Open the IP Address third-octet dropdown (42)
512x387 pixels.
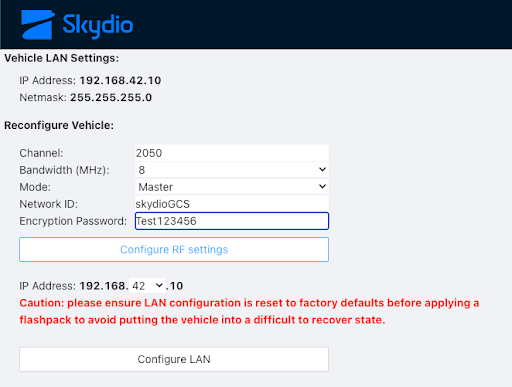[x=147, y=286]
